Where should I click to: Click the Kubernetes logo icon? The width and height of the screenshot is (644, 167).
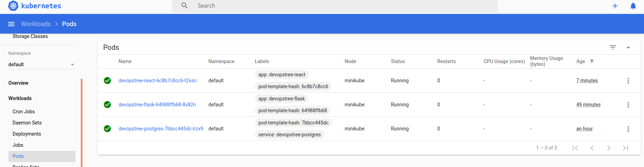point(13,6)
